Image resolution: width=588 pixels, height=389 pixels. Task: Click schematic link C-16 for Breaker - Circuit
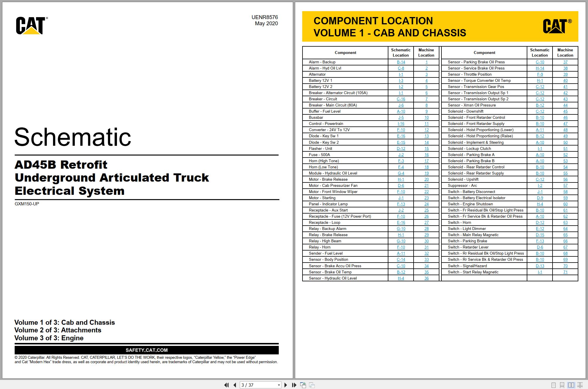(x=401, y=99)
